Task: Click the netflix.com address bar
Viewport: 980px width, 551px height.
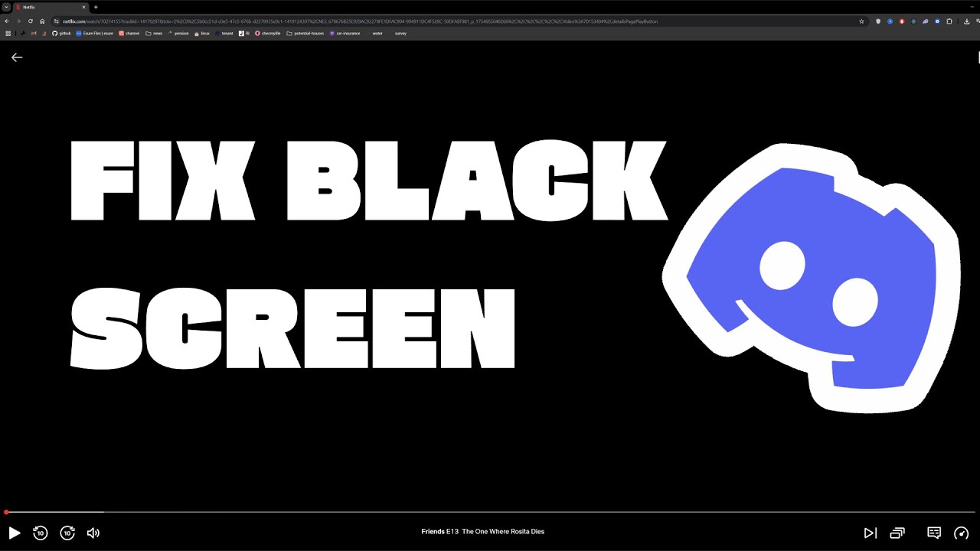Action: click(459, 21)
